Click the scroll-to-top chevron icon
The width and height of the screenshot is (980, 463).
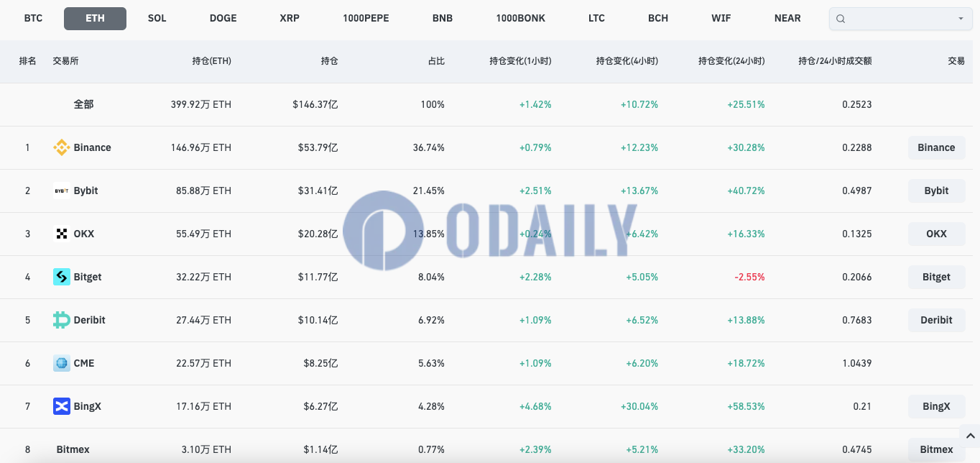coord(969,436)
